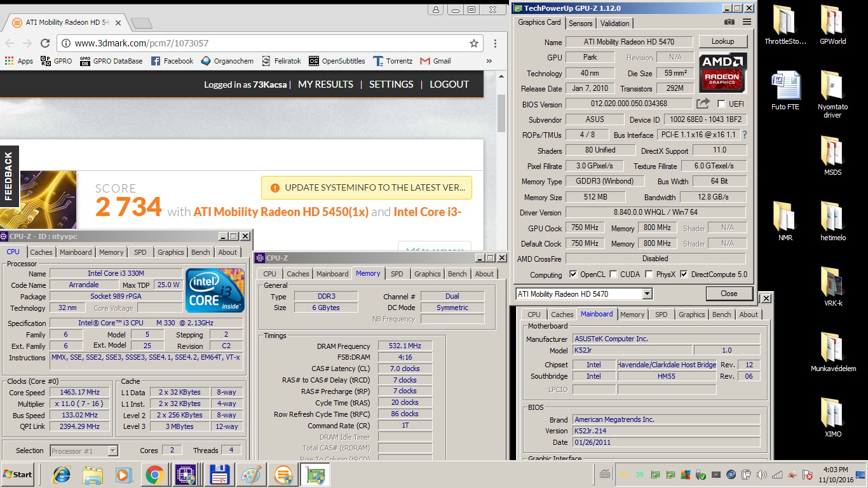
Task: Open the Nyomtato driver folder
Action: [x=832, y=95]
